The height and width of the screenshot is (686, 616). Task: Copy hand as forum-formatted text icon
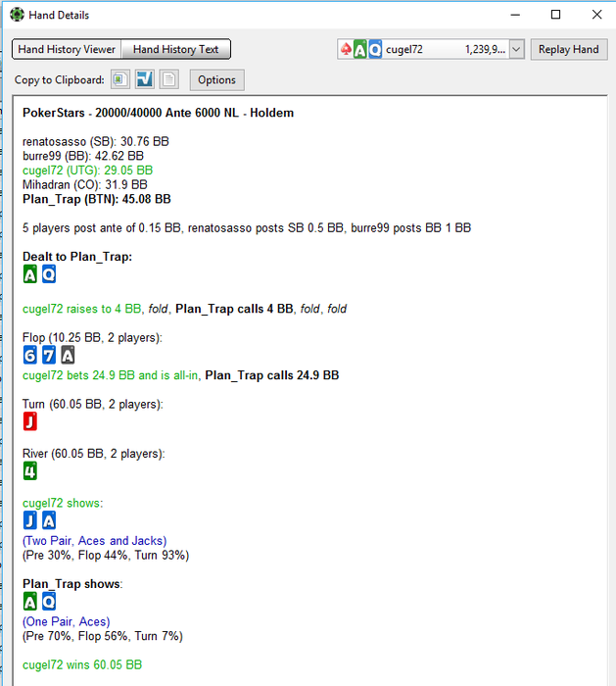tap(120, 79)
